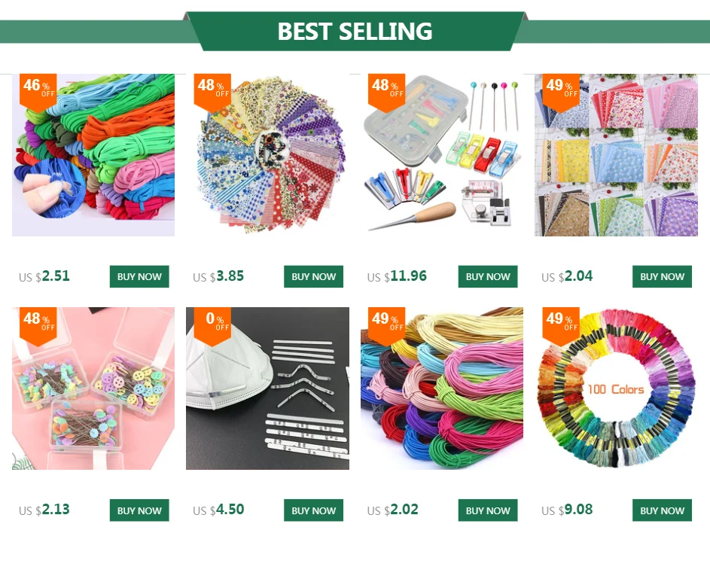The width and height of the screenshot is (710, 588).
Task: Open the circular fabric patchwork product image
Action: coord(267,155)
